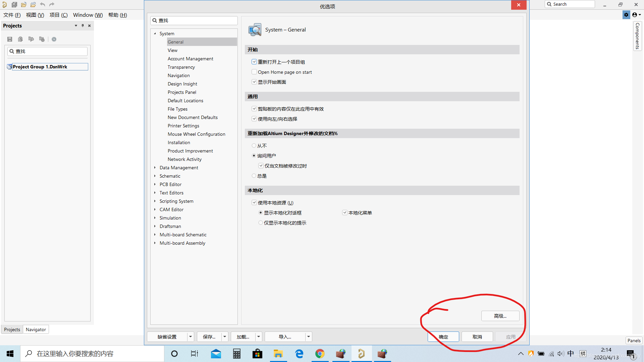
Task: Click the 确定 confirm button
Action: pos(444,337)
